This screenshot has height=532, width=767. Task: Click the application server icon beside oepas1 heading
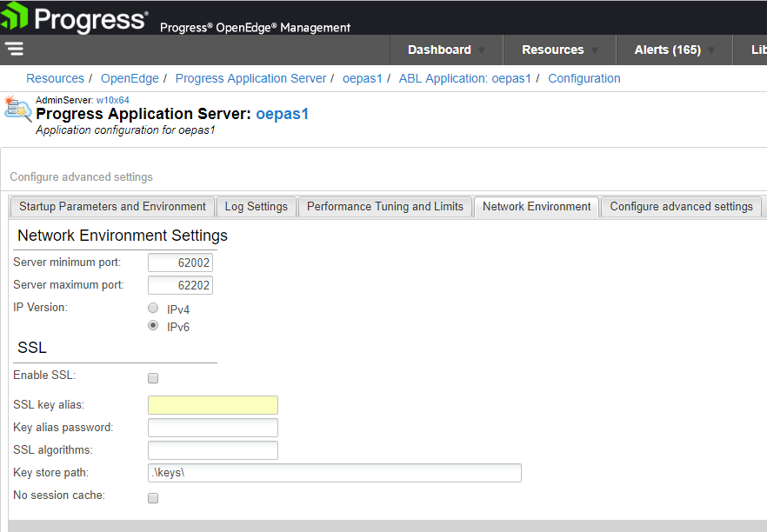pyautogui.click(x=17, y=109)
